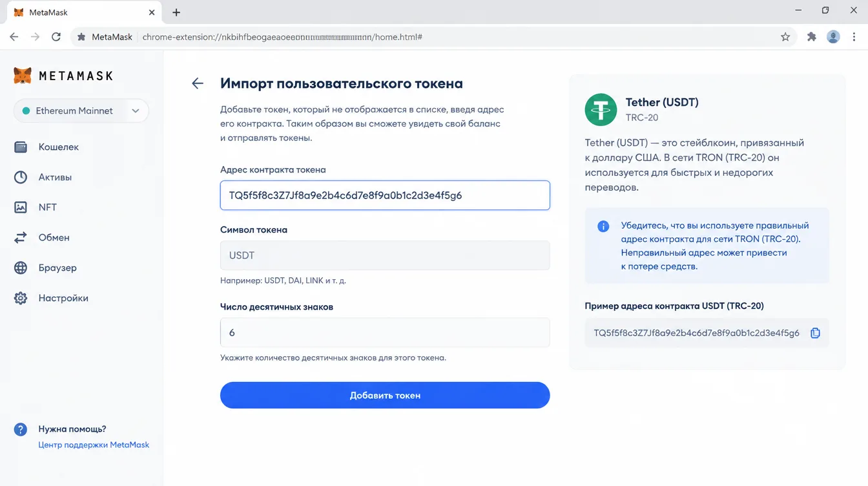Click the Tether green logo
The image size is (868, 486).
(601, 109)
